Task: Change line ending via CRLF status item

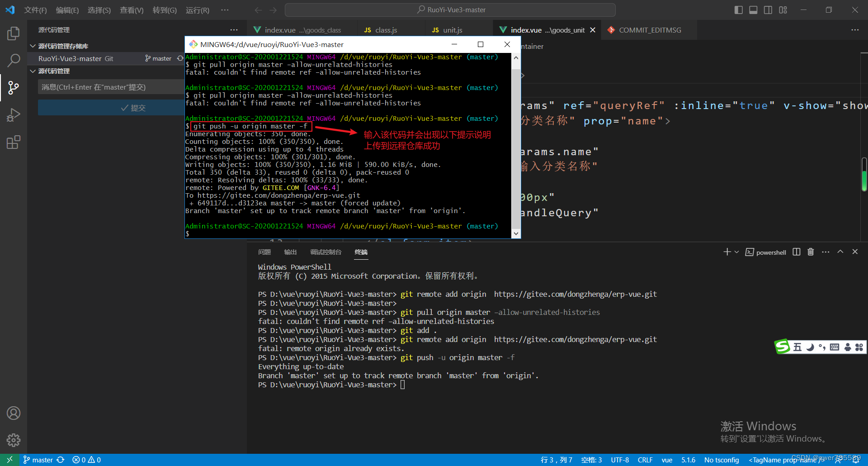Action: click(x=645, y=460)
